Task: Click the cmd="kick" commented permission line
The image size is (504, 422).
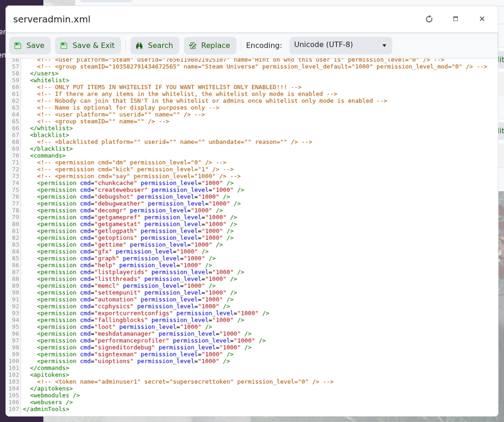Action: point(135,169)
